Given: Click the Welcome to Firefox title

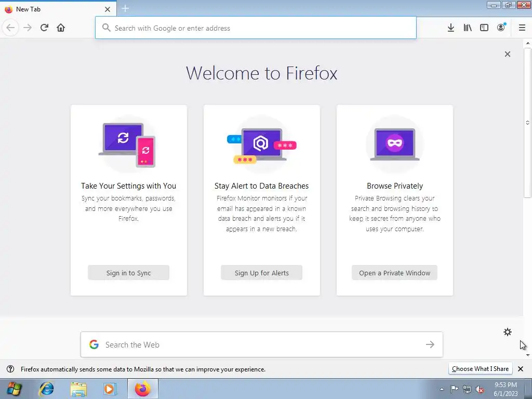Looking at the screenshot, I should [262, 73].
